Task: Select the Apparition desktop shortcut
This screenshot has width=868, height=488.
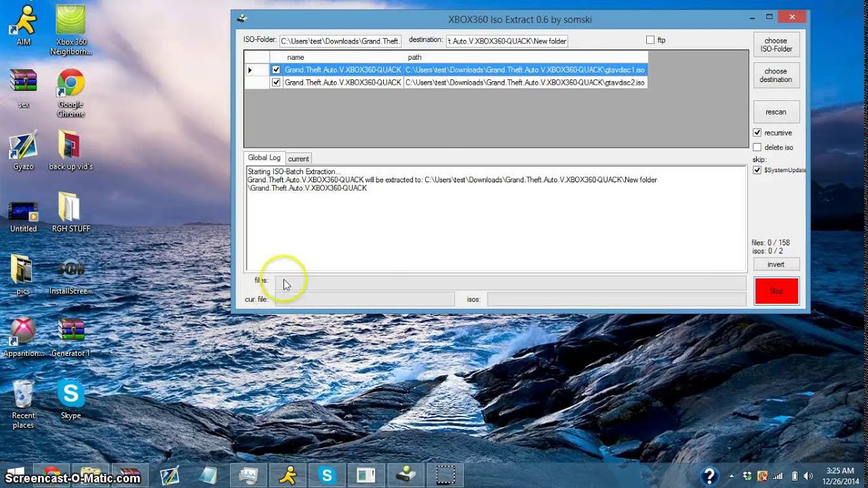Action: pyautogui.click(x=23, y=337)
